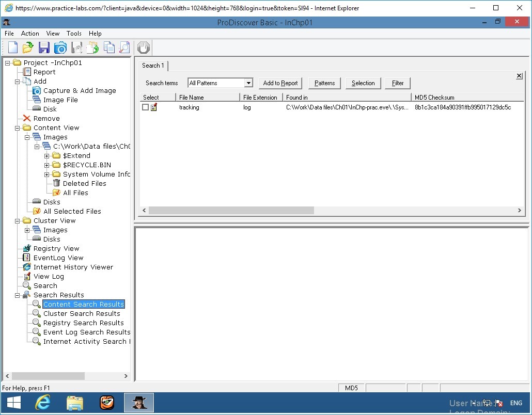Open Internet History Viewer
Screen dimensions: 532x415
pos(73,267)
